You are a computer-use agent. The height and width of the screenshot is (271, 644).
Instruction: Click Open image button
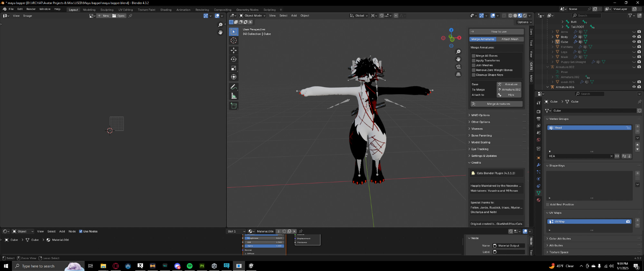pyautogui.click(x=118, y=16)
